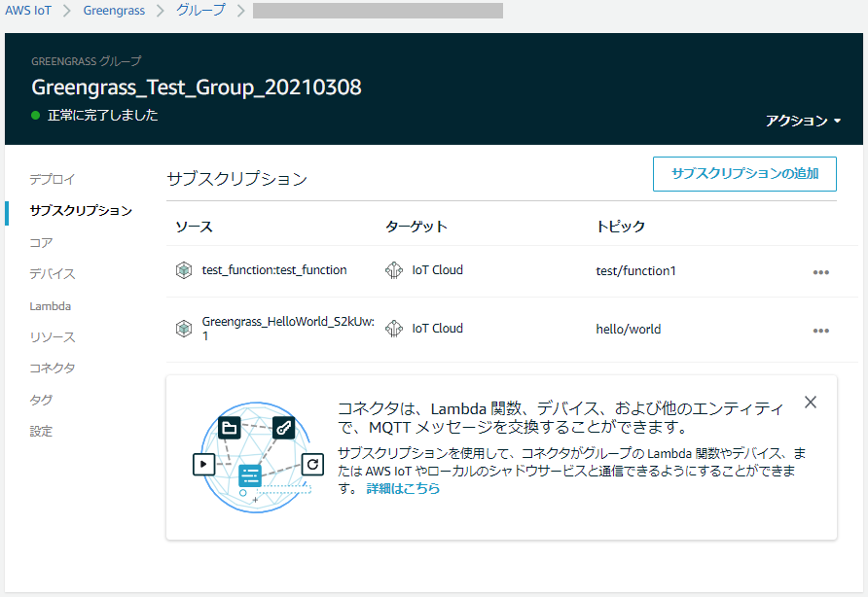The width and height of the screenshot is (868, 597).
Task: Click the GREENGRASS グループ header label
Action: tap(87, 61)
